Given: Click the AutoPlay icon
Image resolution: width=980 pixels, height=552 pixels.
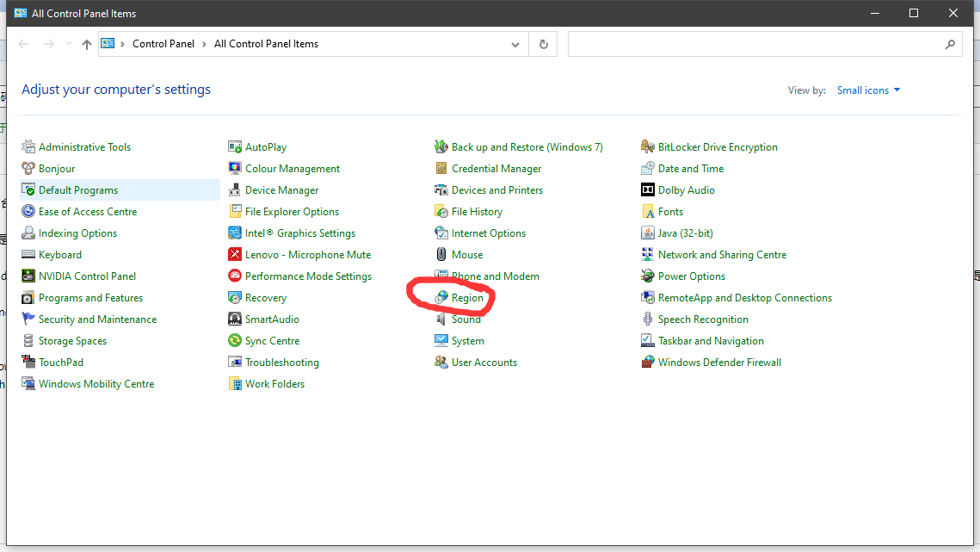Looking at the screenshot, I should pyautogui.click(x=235, y=147).
